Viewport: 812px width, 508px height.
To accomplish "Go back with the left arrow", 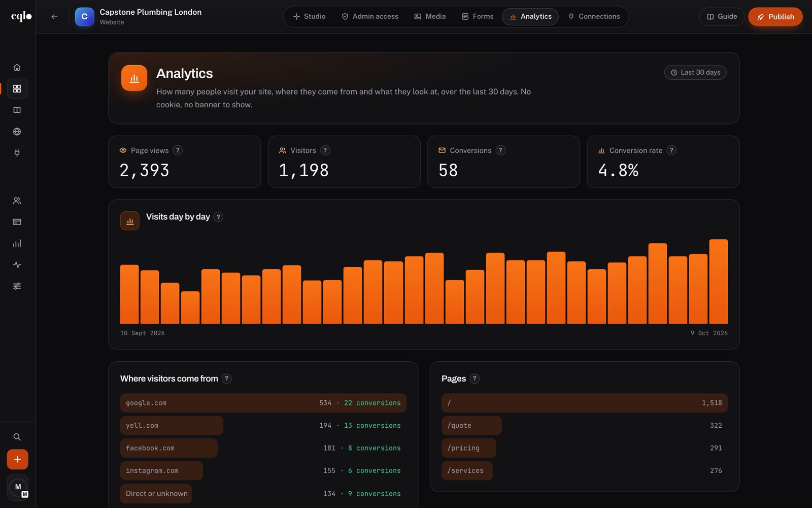I will (54, 17).
